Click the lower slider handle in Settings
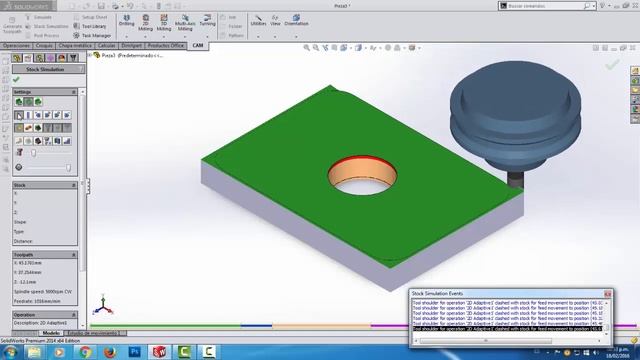The width and height of the screenshot is (640, 360). 68,167
